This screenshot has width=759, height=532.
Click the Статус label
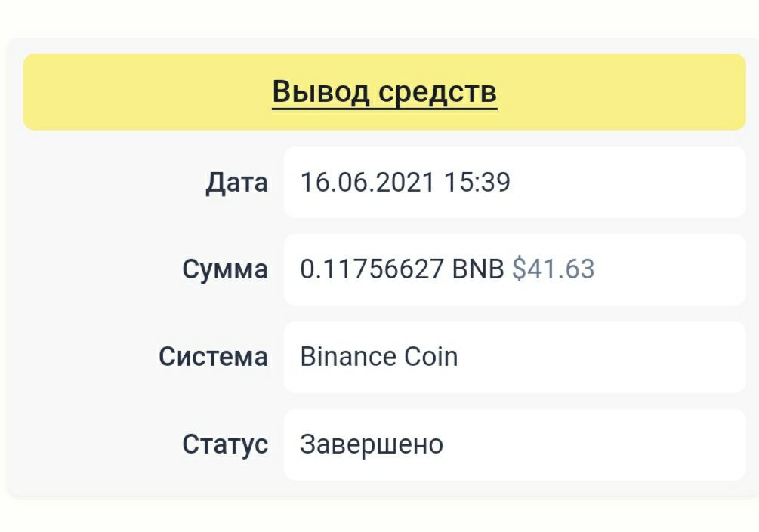coord(225,444)
